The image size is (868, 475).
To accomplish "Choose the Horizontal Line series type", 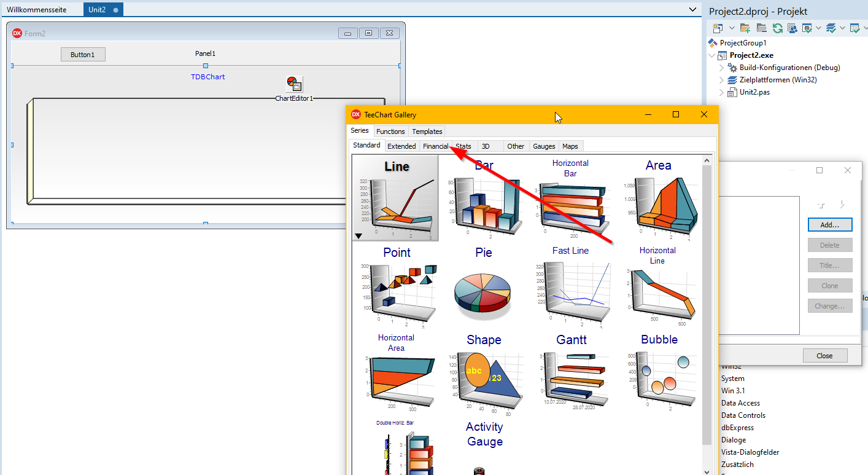I will click(658, 285).
